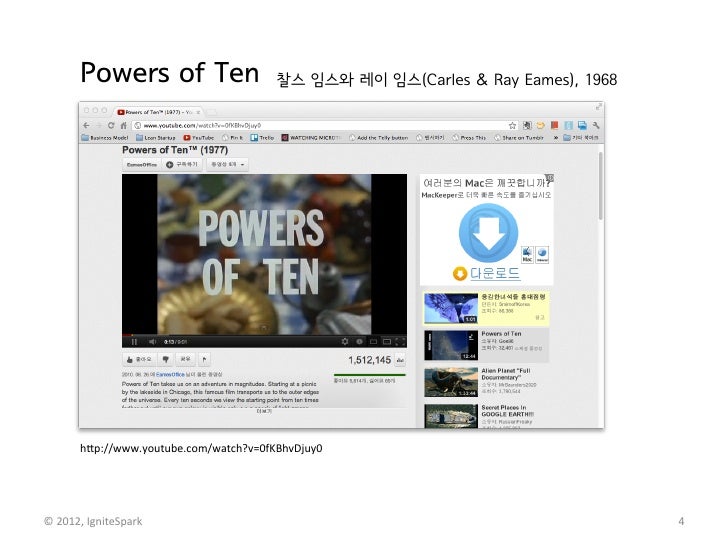Viewport: 728px width, 546px height.
Task: Open the Business Model bookmarks folder
Action: [105, 138]
